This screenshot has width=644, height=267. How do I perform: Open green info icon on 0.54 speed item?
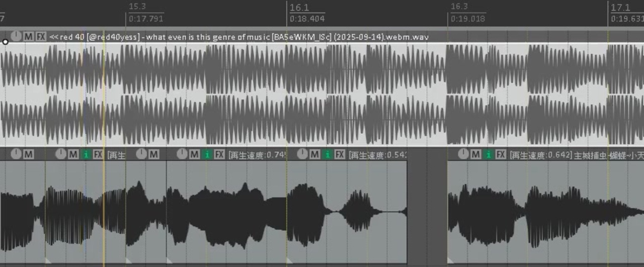pyautogui.click(x=328, y=154)
